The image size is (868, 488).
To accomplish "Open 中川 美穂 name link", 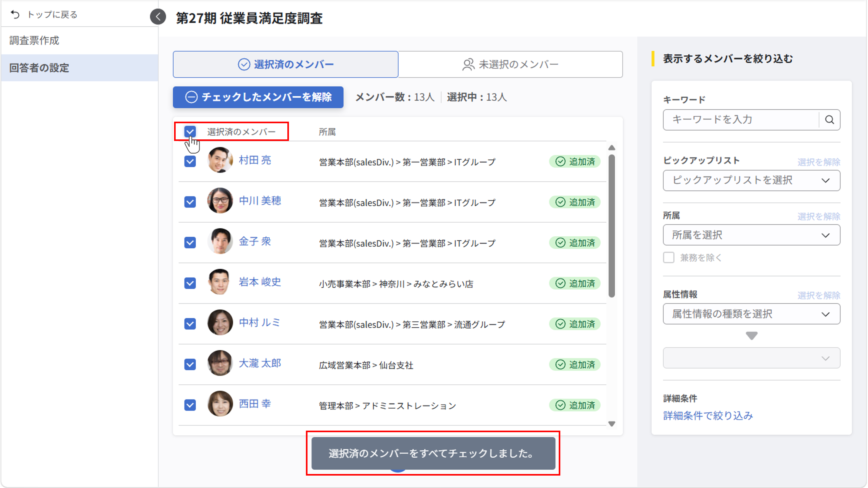I will pos(260,201).
